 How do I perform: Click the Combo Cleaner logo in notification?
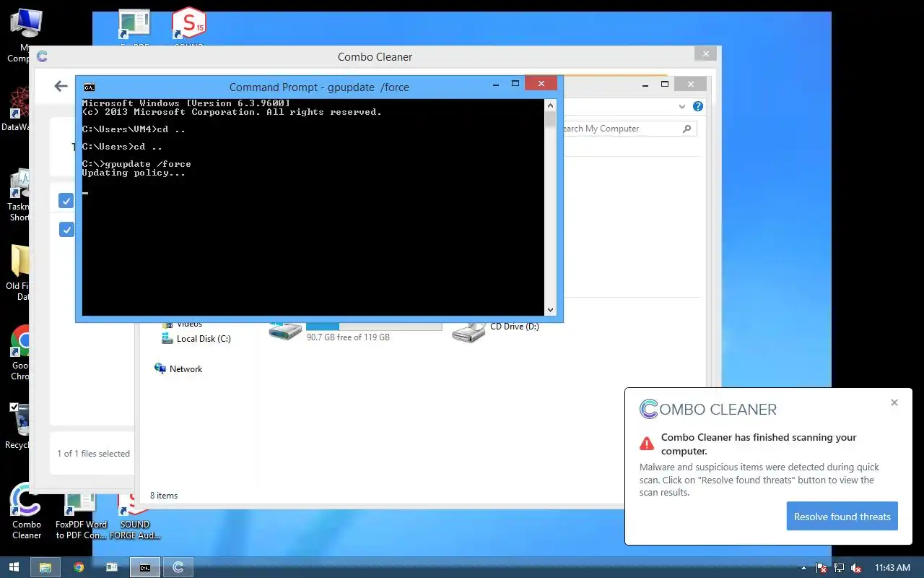click(x=708, y=409)
